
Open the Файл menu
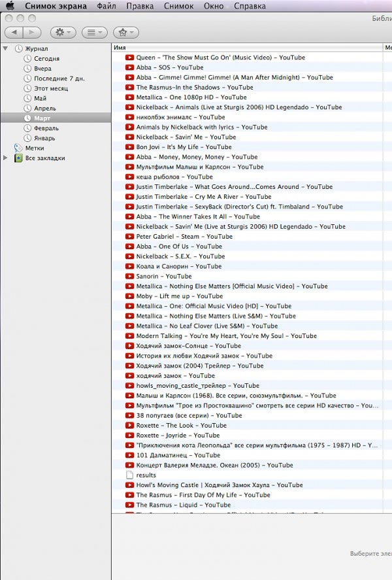tap(106, 6)
